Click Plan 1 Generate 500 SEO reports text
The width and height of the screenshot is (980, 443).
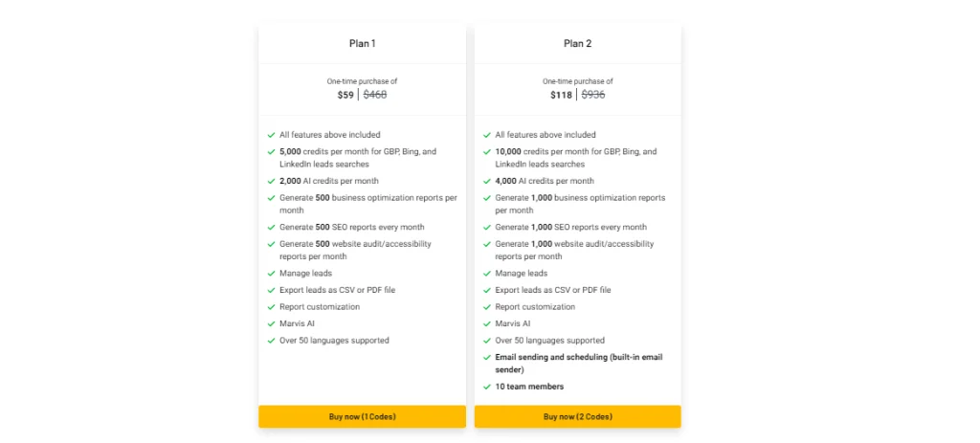pyautogui.click(x=351, y=227)
